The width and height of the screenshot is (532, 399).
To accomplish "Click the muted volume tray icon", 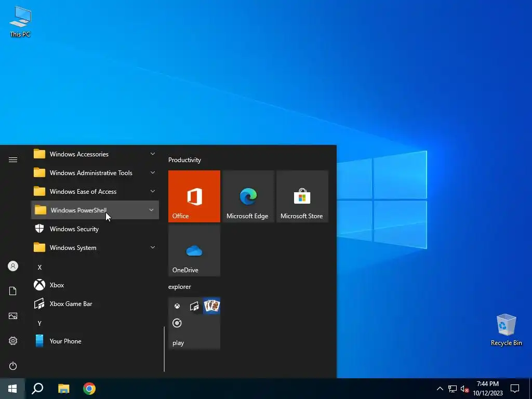I will click(464, 389).
